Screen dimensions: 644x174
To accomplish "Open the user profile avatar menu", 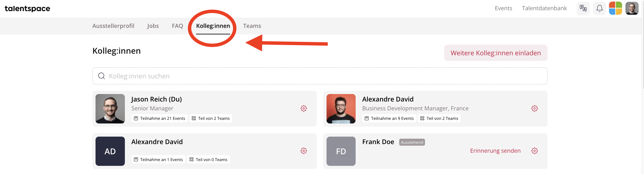I will [x=632, y=8].
